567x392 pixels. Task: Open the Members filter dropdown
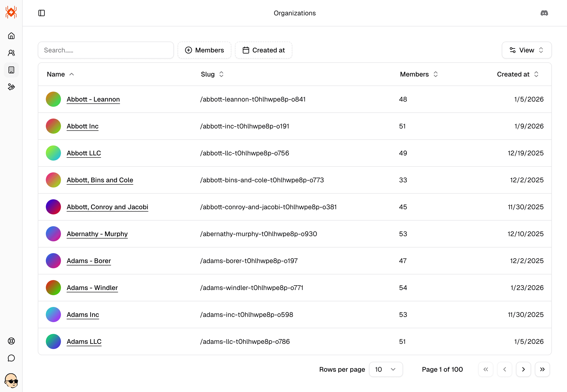(x=204, y=50)
